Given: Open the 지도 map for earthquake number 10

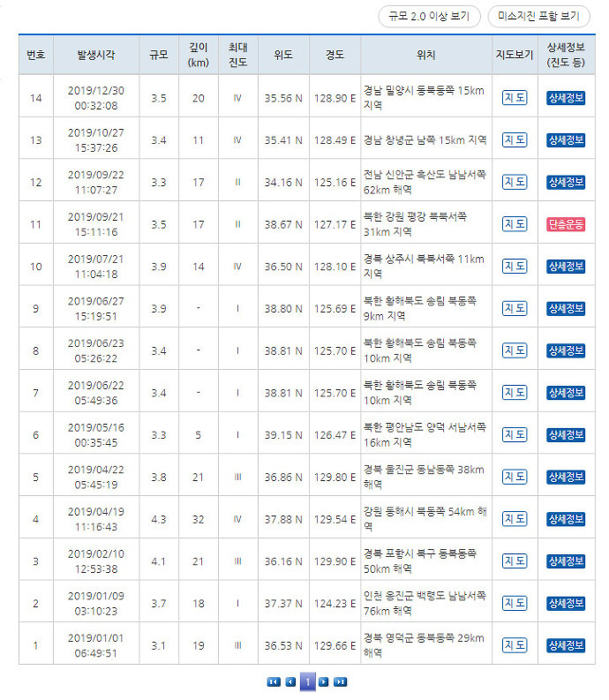Looking at the screenshot, I should pos(515,266).
